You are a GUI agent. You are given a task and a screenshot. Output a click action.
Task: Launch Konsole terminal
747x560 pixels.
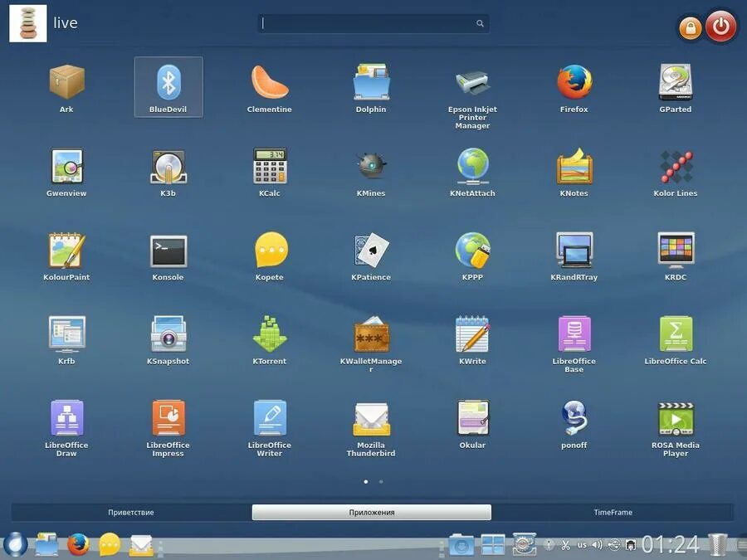pyautogui.click(x=168, y=256)
